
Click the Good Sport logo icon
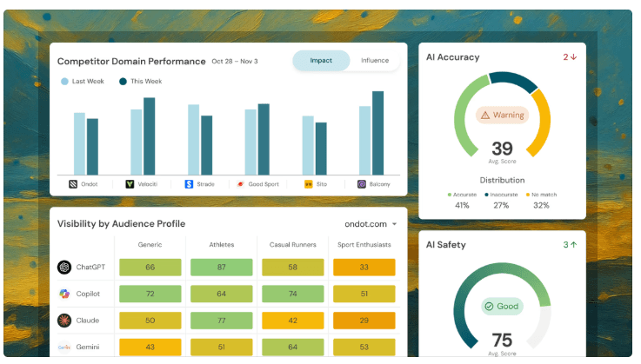[241, 184]
